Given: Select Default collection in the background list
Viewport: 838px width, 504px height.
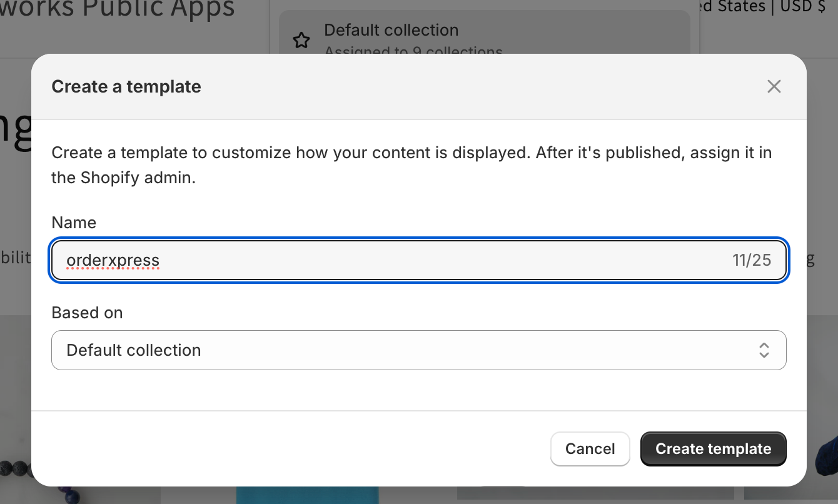Looking at the screenshot, I should [x=391, y=30].
